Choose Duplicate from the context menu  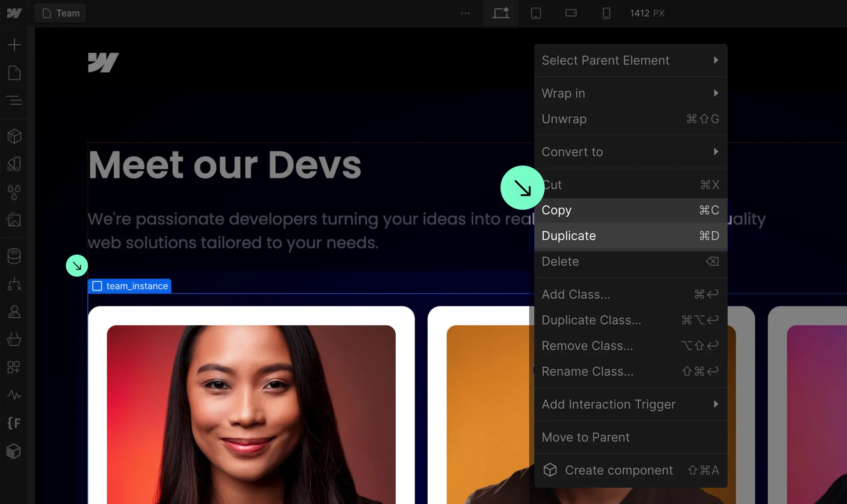point(631,236)
